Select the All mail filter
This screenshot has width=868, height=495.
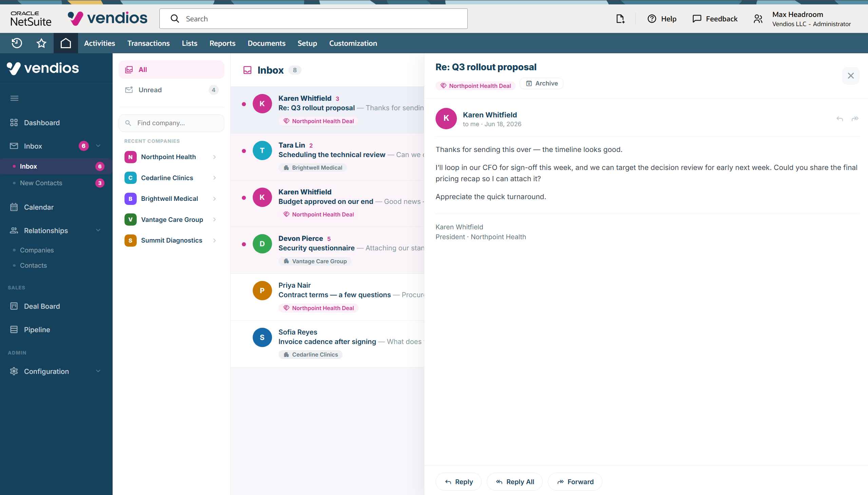[171, 70]
